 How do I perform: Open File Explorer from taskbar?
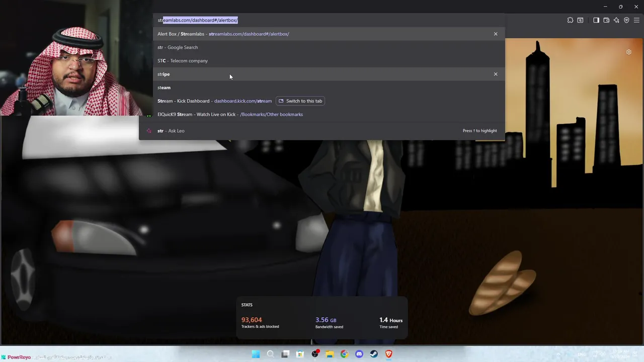[330, 354]
